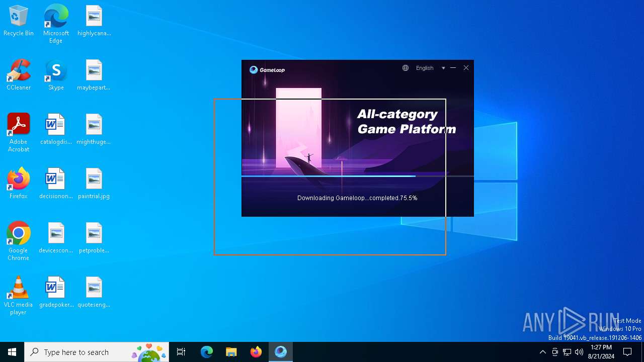Image resolution: width=644 pixels, height=362 pixels.
Task: Click the taskbar search box
Action: pyautogui.click(x=97, y=352)
